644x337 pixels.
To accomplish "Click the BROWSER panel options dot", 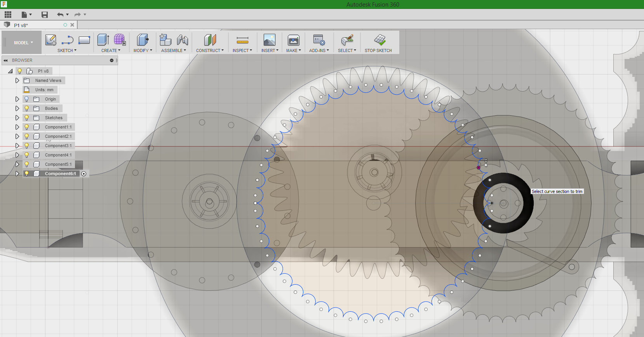I will click(111, 60).
